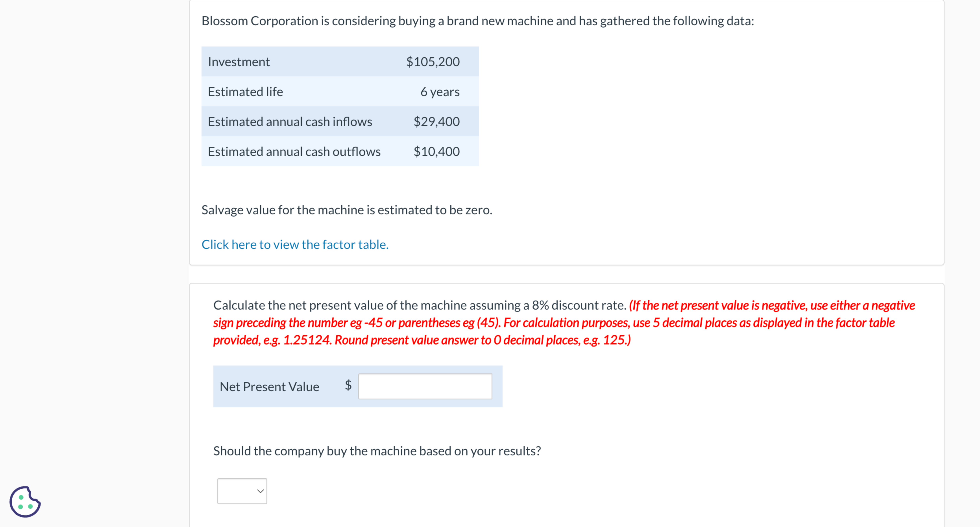Select the 6 years value cell
Image resolution: width=980 pixels, height=527 pixels.
point(439,92)
